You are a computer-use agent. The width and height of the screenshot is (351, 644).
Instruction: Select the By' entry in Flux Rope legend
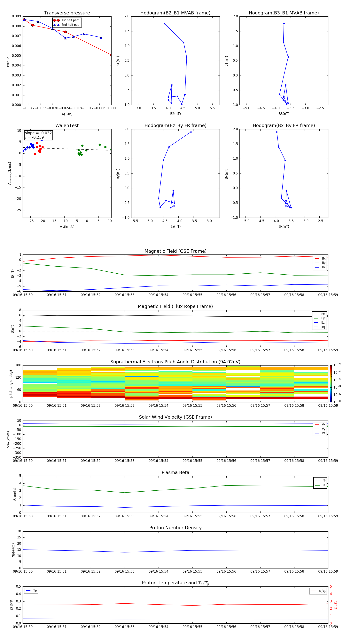click(x=320, y=318)
